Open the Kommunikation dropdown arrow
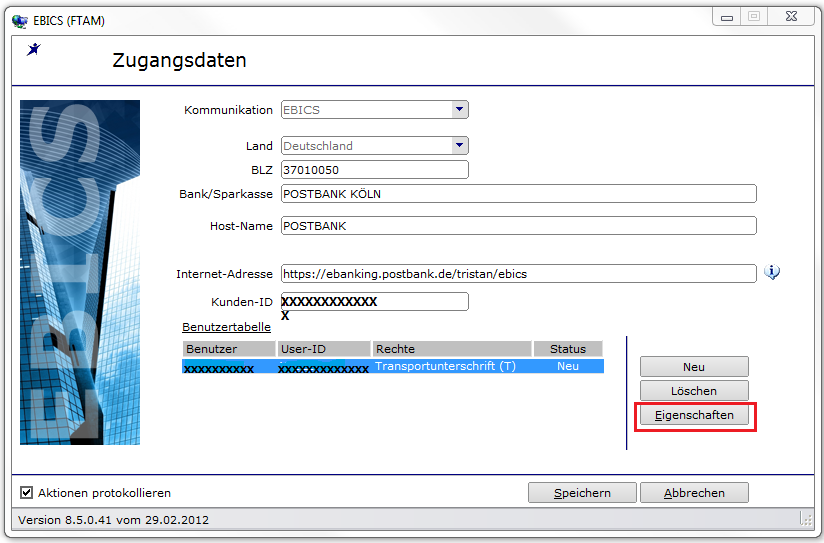This screenshot has height=543, width=824. [x=459, y=109]
